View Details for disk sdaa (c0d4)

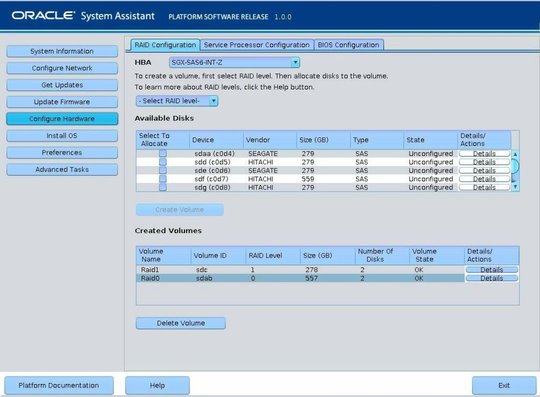[484, 154]
